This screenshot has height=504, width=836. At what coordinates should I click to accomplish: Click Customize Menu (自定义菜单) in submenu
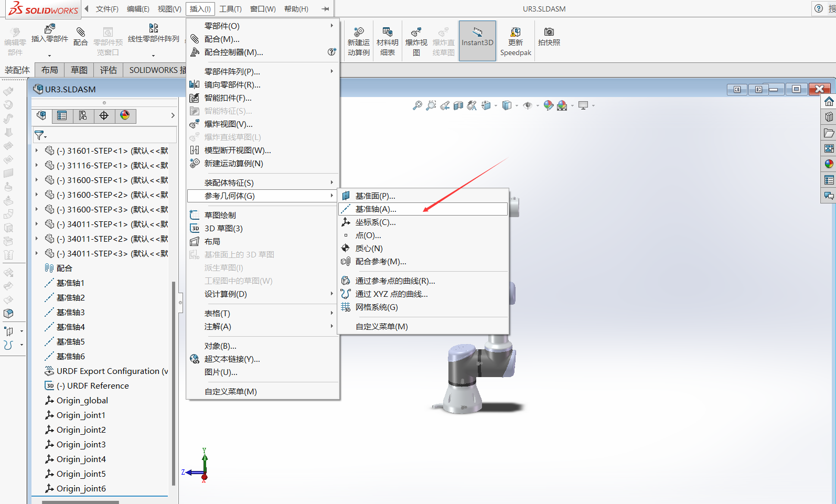423,326
